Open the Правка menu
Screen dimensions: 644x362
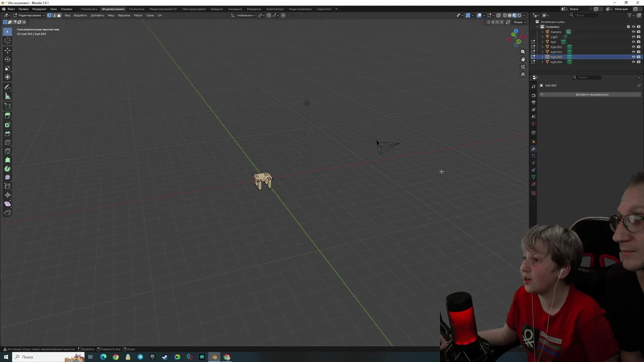[24, 9]
